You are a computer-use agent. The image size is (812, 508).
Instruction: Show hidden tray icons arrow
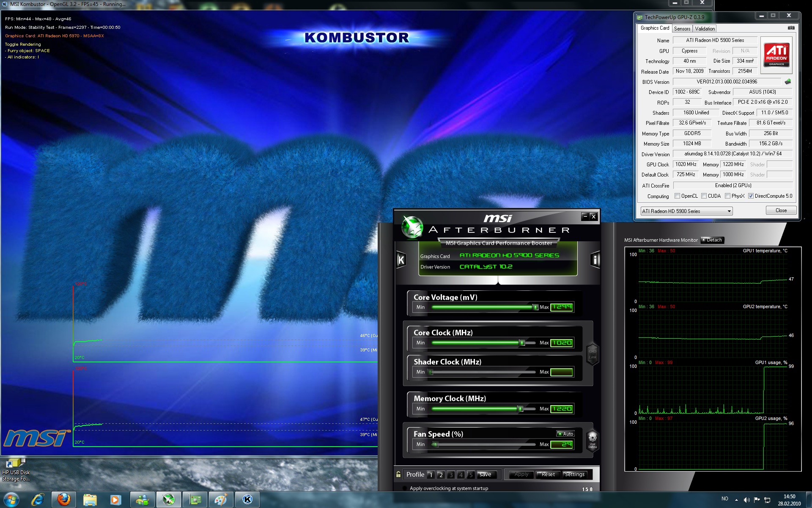click(x=736, y=500)
